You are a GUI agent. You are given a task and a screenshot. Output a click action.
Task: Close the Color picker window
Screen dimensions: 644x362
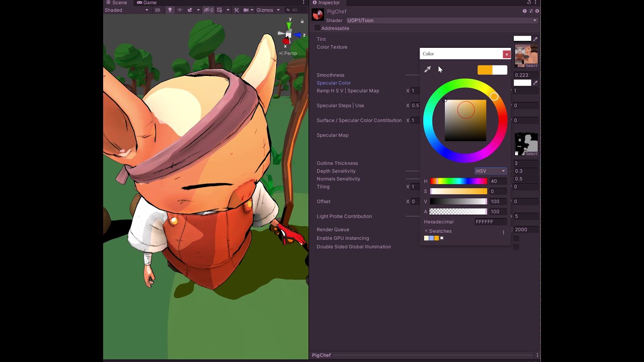[x=507, y=54]
